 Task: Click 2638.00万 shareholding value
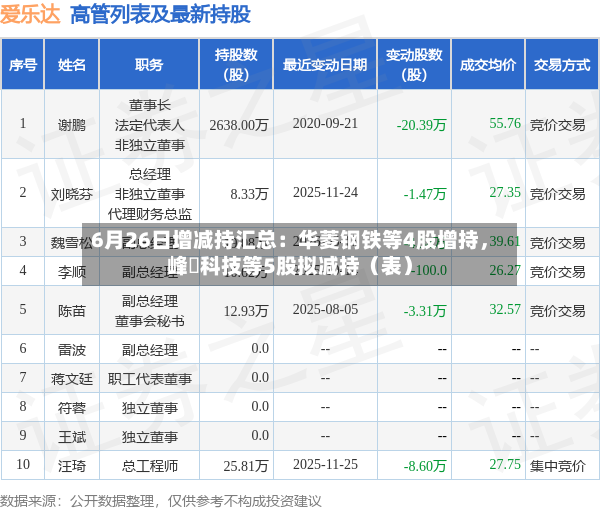(239, 125)
